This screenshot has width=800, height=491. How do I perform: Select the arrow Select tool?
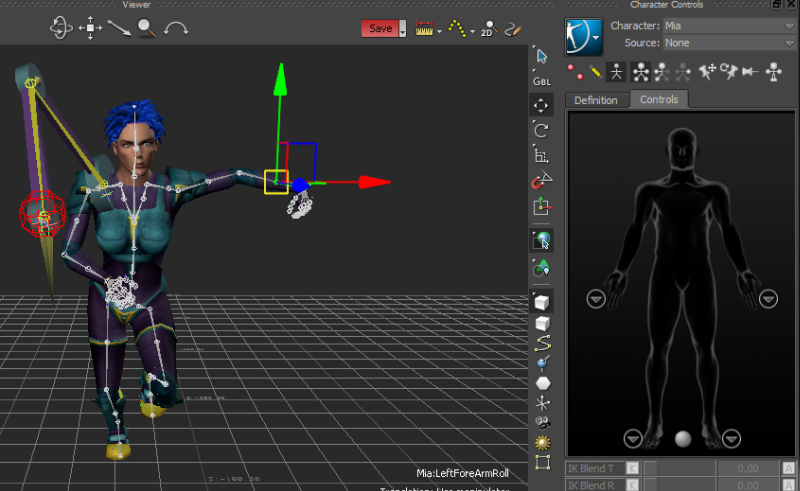[x=541, y=56]
